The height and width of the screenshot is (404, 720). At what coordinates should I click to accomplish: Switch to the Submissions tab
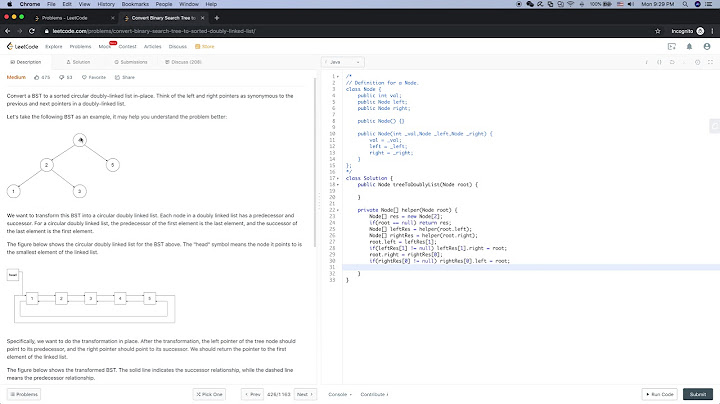tap(131, 62)
